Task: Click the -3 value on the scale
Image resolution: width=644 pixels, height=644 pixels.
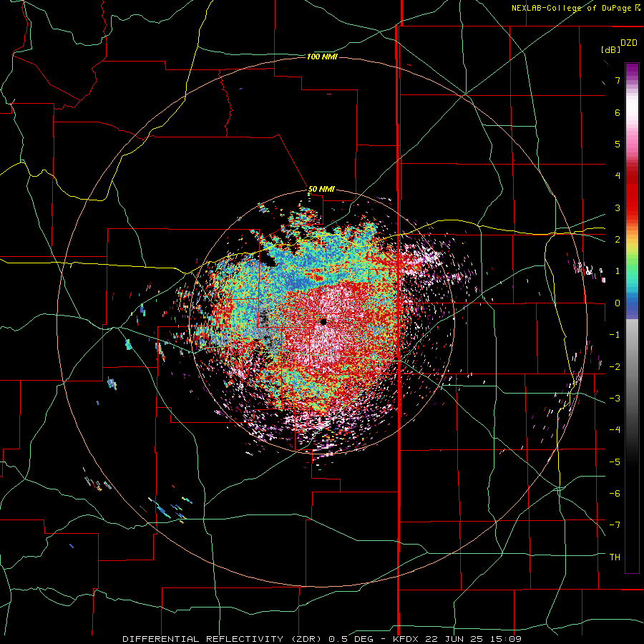Action: click(x=615, y=399)
